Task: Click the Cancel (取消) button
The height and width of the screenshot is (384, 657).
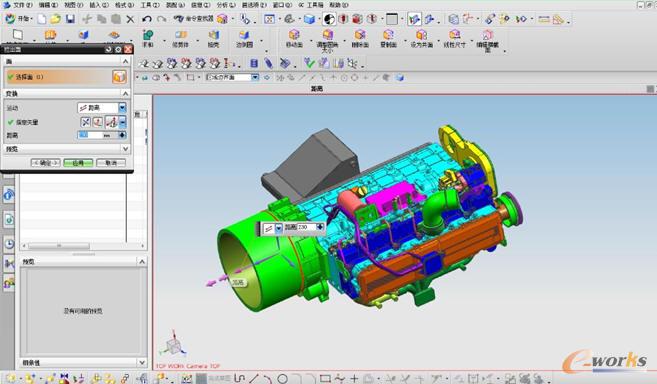Action: [x=111, y=163]
